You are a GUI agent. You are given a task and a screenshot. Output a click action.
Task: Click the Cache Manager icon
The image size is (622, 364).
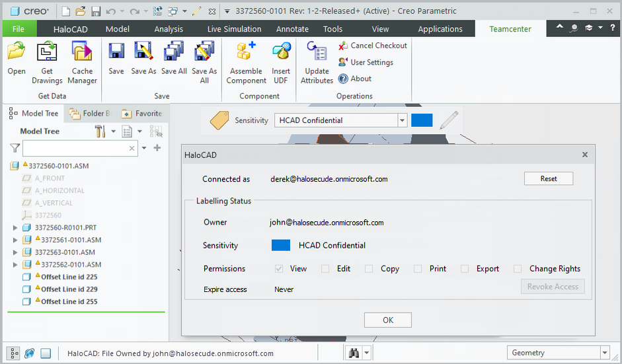83,53
